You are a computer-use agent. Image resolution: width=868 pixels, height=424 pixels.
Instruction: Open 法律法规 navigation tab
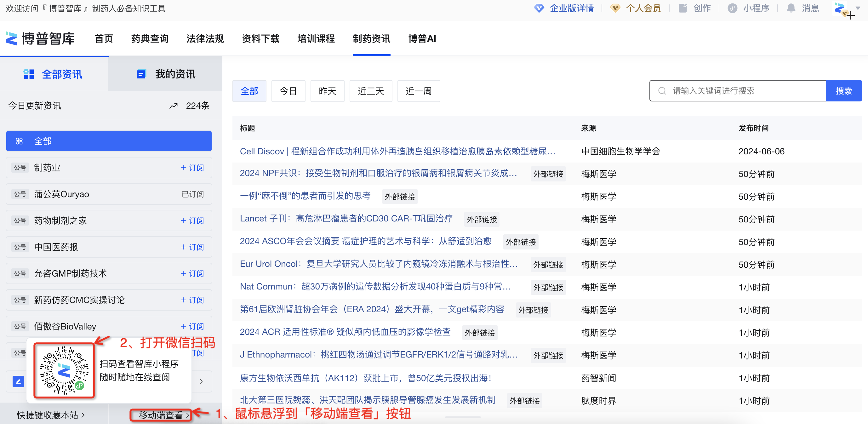(x=205, y=39)
